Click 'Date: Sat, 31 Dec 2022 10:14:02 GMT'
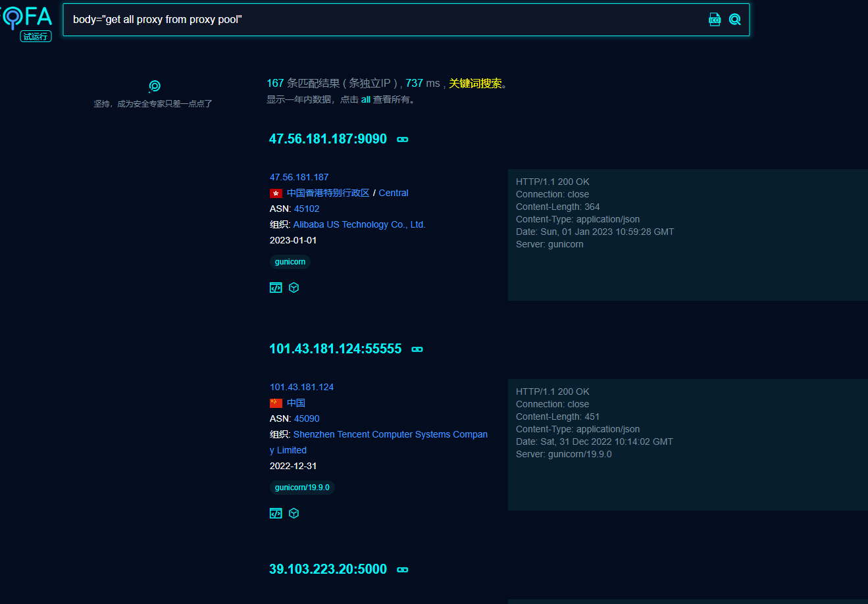 pos(594,441)
